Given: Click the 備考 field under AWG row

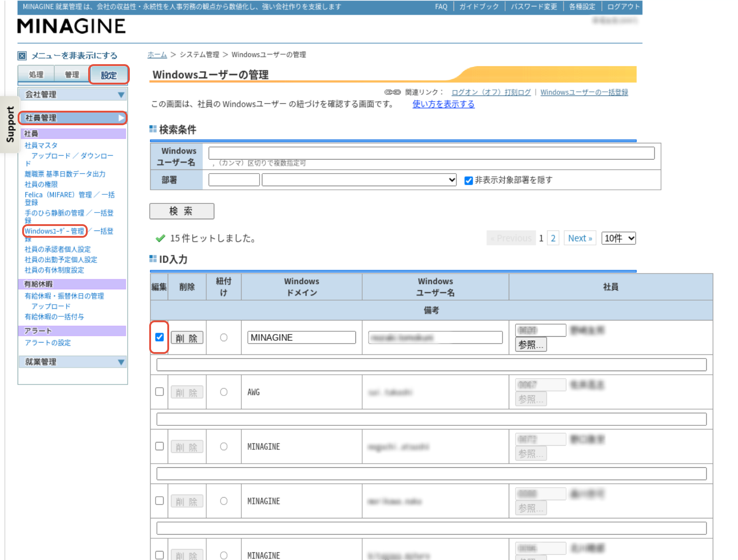Looking at the screenshot, I should (x=431, y=419).
